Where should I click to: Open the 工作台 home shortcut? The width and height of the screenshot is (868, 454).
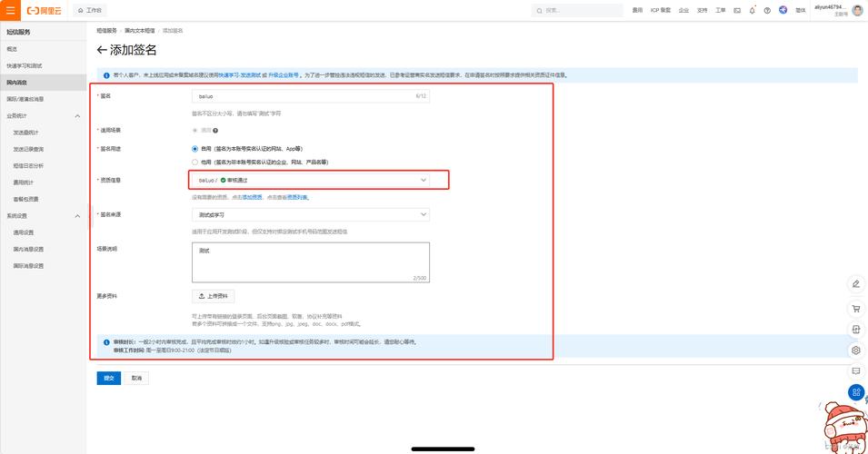tap(90, 10)
